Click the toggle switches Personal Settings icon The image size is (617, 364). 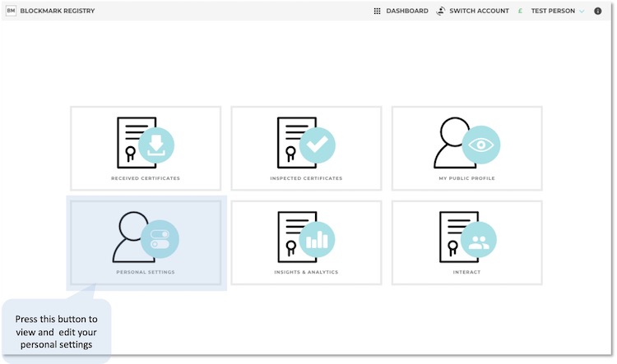coord(160,239)
